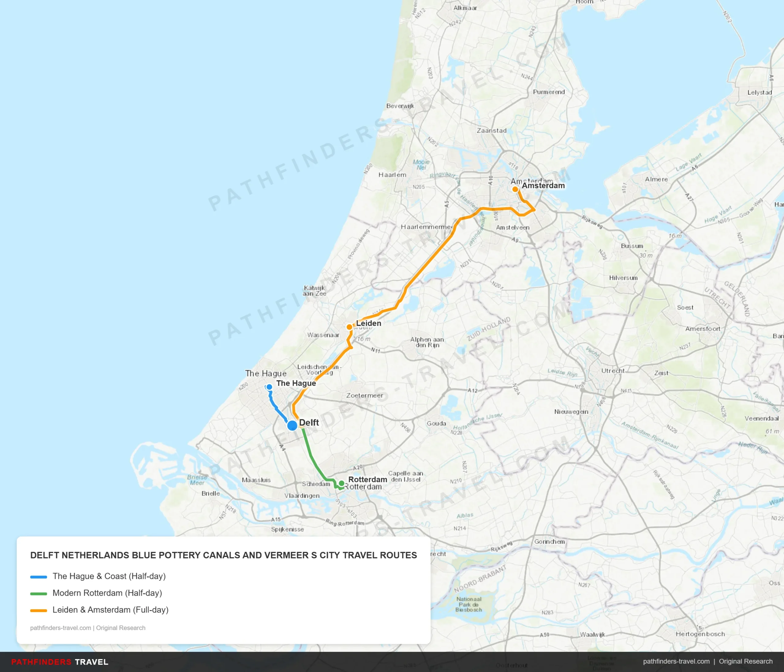784x672 pixels.
Task: Click the "Lelystad" city label
Action: tap(759, 92)
